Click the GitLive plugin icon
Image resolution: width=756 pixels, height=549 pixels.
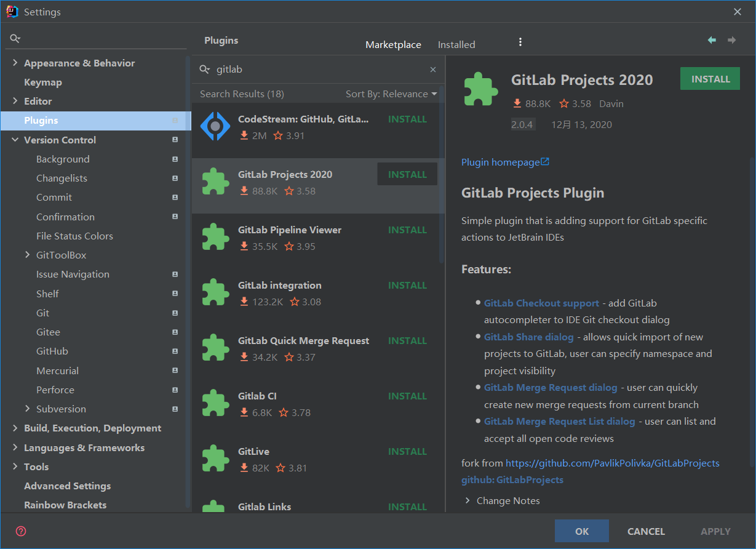[215, 459]
